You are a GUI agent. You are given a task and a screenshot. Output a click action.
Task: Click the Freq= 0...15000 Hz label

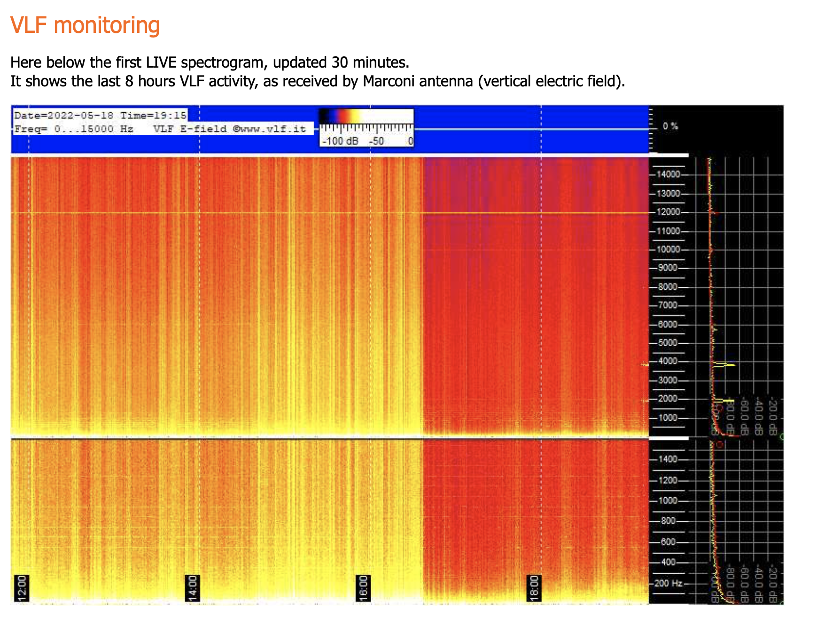(x=74, y=129)
